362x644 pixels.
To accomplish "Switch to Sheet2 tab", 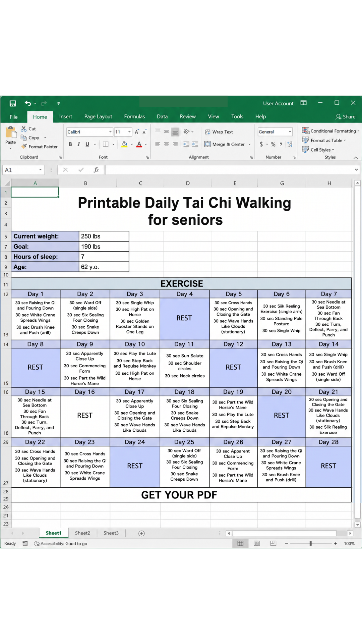I will (x=82, y=533).
